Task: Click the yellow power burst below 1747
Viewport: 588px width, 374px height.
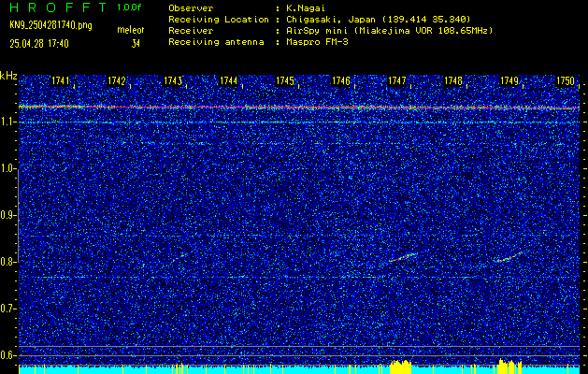Action: (400, 367)
